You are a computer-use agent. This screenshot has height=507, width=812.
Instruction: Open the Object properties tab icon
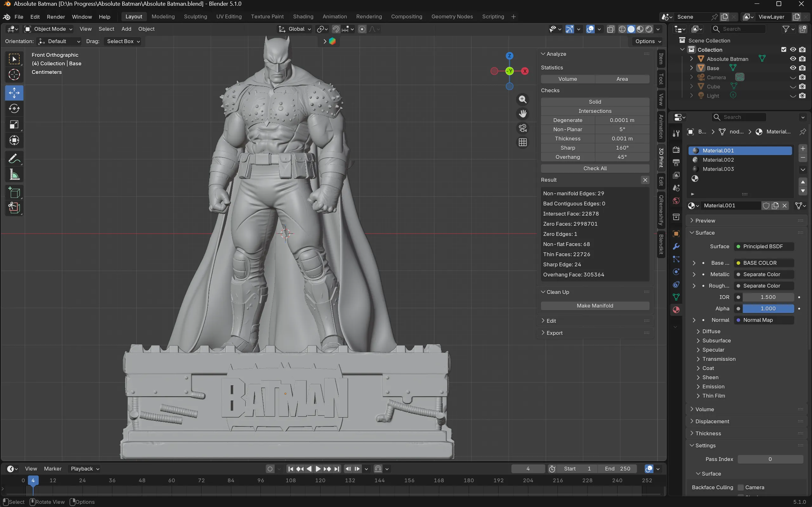[676, 234]
